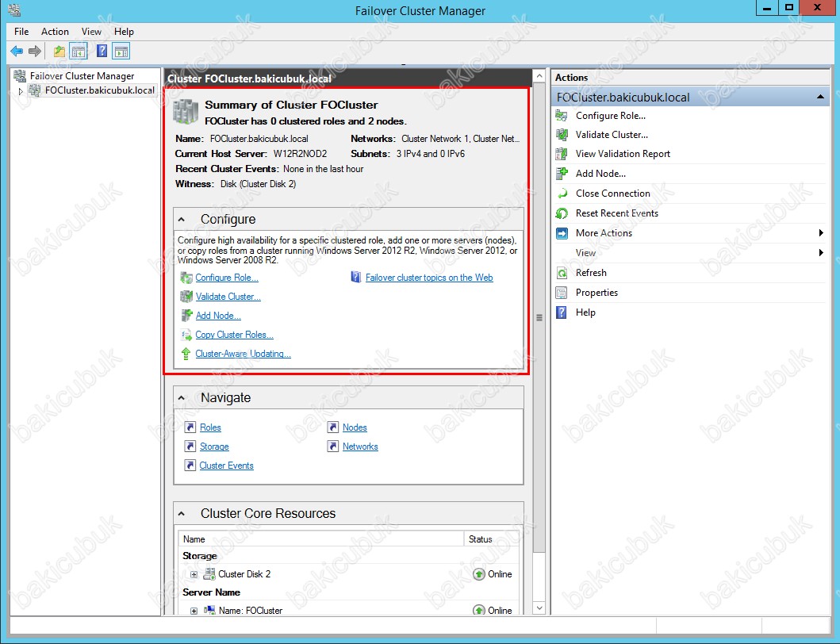Viewport: 840px width, 644px height.
Task: Click the Validate Cluster... link in Configure section
Action: tap(228, 297)
